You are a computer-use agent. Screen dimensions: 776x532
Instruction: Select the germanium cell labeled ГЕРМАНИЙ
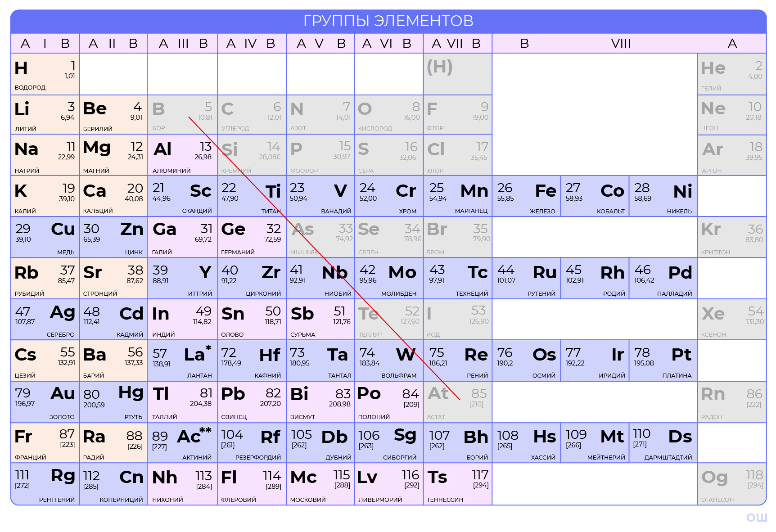pos(252,237)
